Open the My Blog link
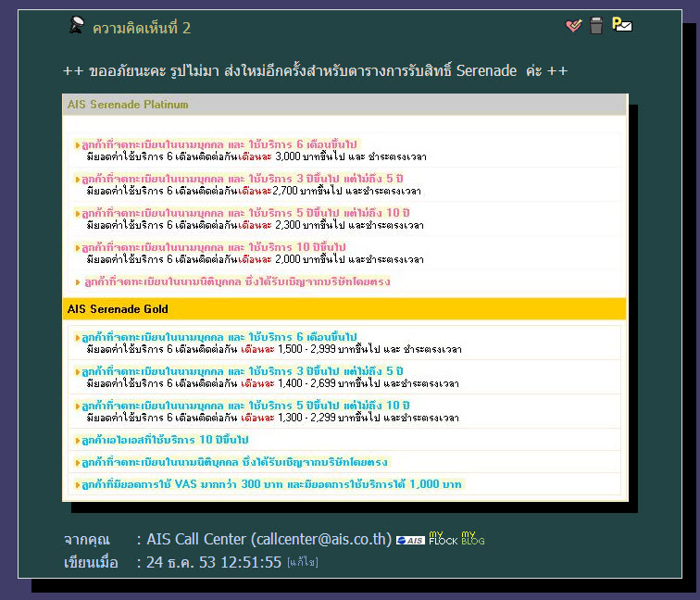This screenshot has width=700, height=600. (x=473, y=538)
